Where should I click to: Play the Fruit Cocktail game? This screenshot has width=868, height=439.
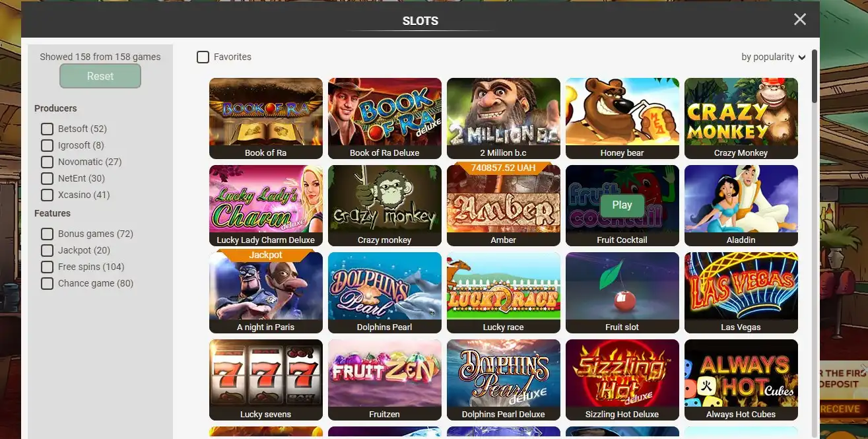(622, 205)
